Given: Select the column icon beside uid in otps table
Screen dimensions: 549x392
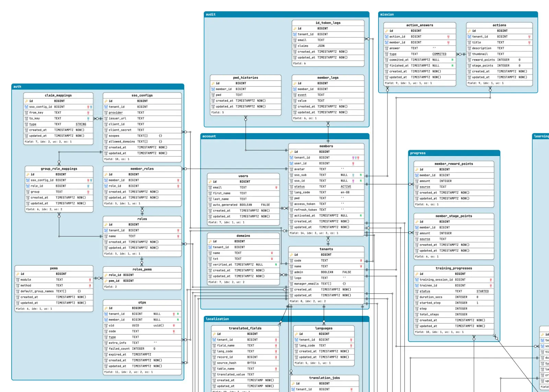Looking at the screenshot, I should [106, 325].
